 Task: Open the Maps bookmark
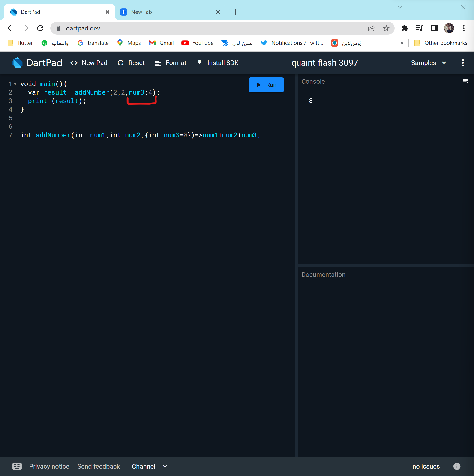(129, 43)
